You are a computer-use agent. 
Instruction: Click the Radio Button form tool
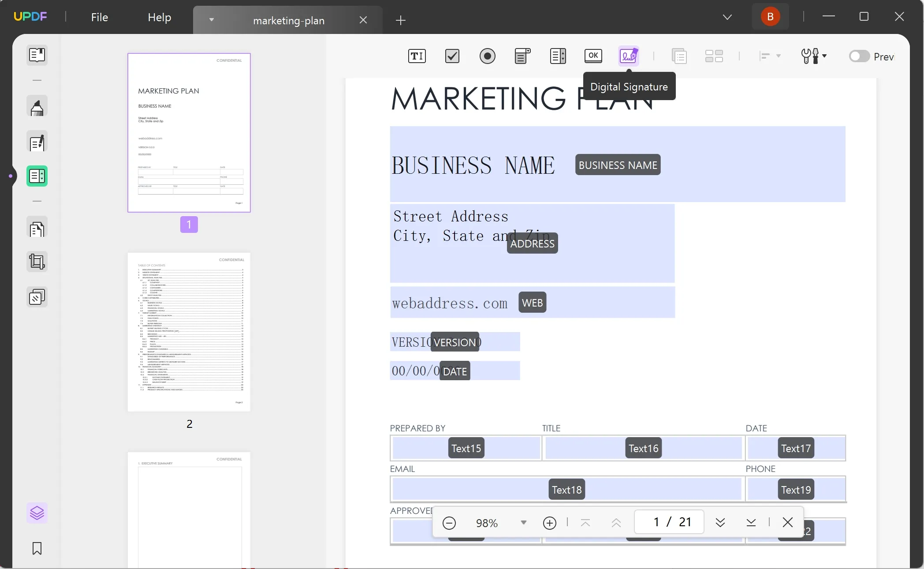pyautogui.click(x=487, y=56)
